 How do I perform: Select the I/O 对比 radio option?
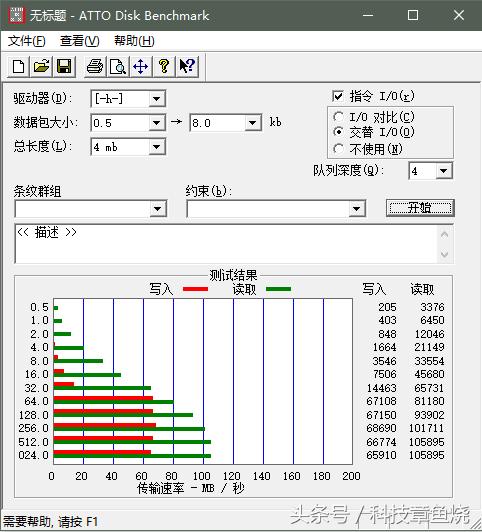click(338, 117)
